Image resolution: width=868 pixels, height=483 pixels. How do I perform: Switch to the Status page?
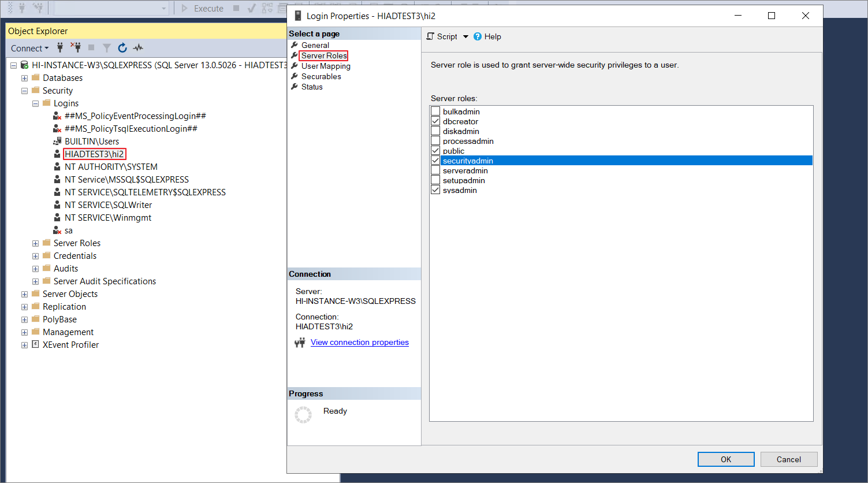click(x=312, y=87)
